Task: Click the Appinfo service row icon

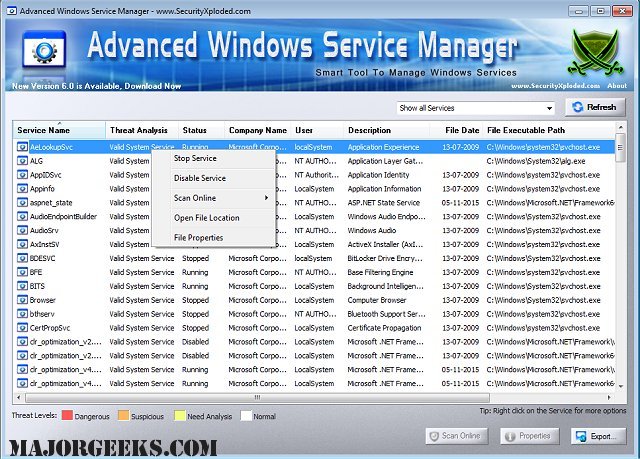Action: pos(22,188)
